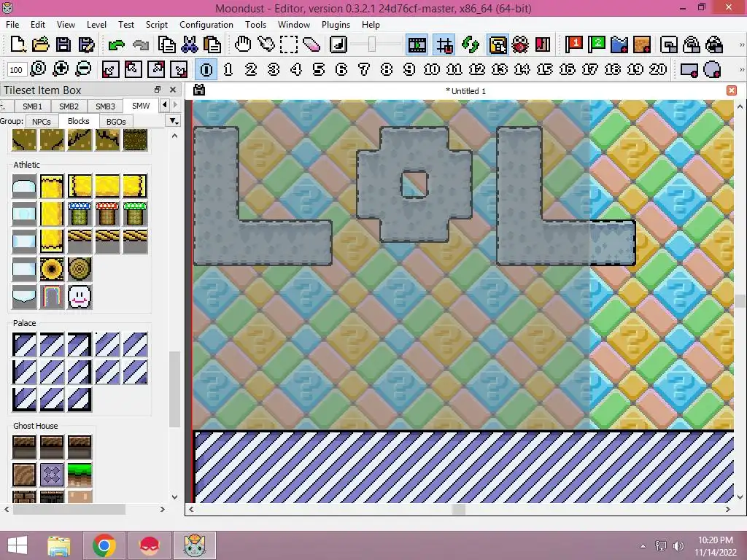Redo with the grey arrow icon
The image size is (747, 560).
(141, 44)
